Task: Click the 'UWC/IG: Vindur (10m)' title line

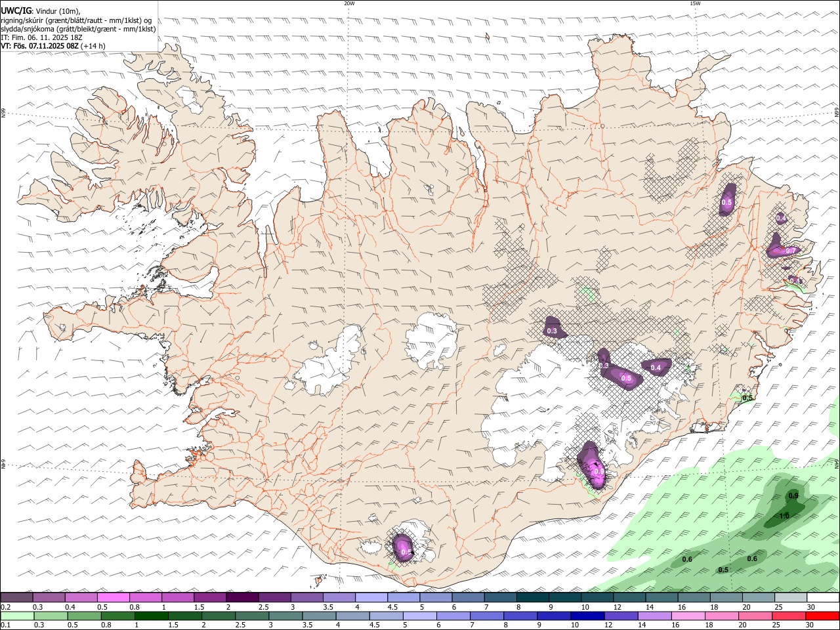Action: pyautogui.click(x=41, y=10)
